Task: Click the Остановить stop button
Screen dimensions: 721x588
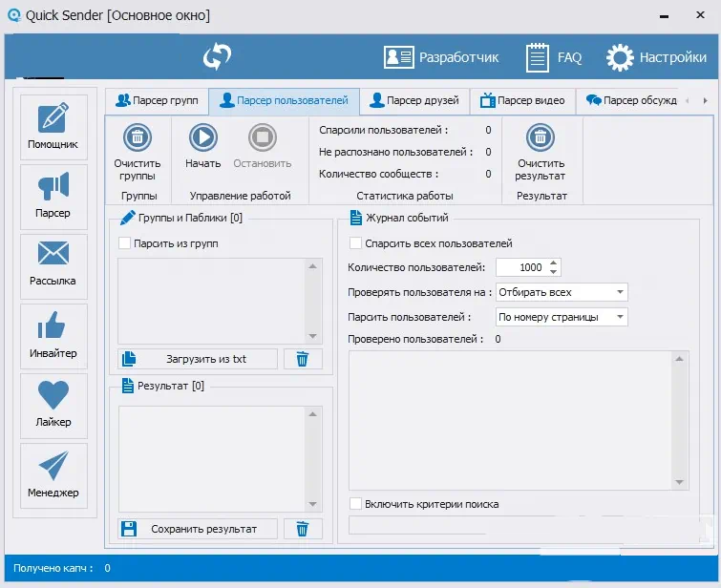Action: [x=262, y=137]
